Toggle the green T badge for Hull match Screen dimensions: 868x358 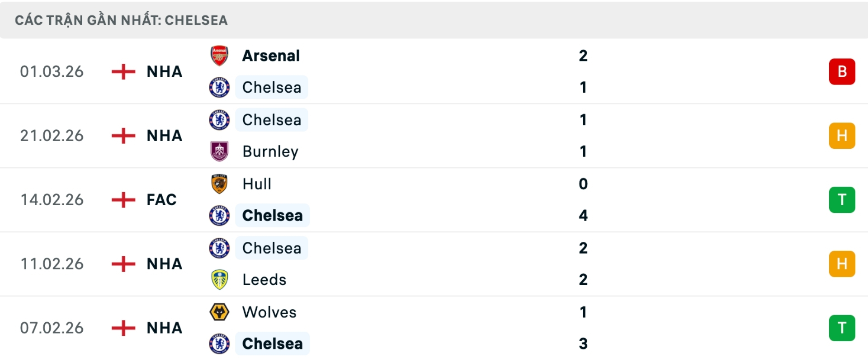click(842, 199)
